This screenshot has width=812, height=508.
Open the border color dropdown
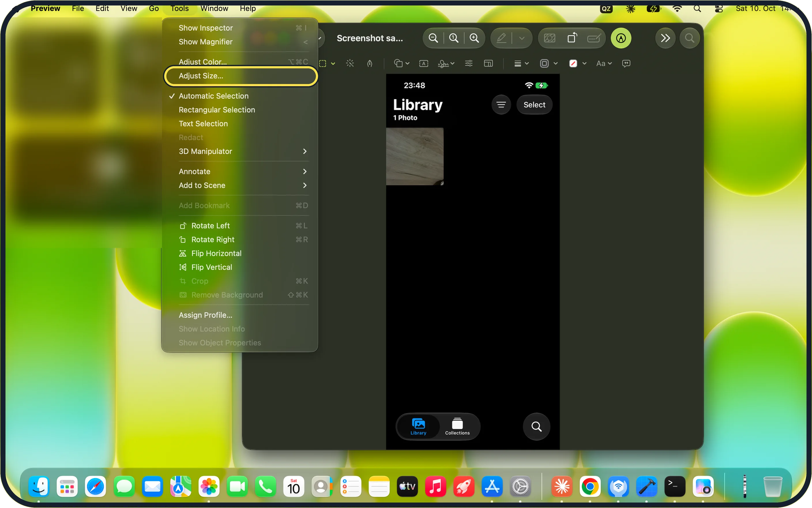[x=549, y=63]
